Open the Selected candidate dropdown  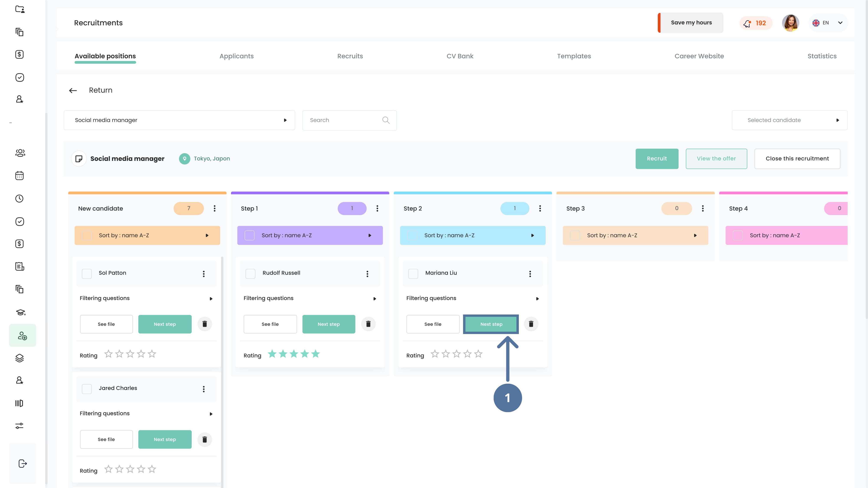789,120
